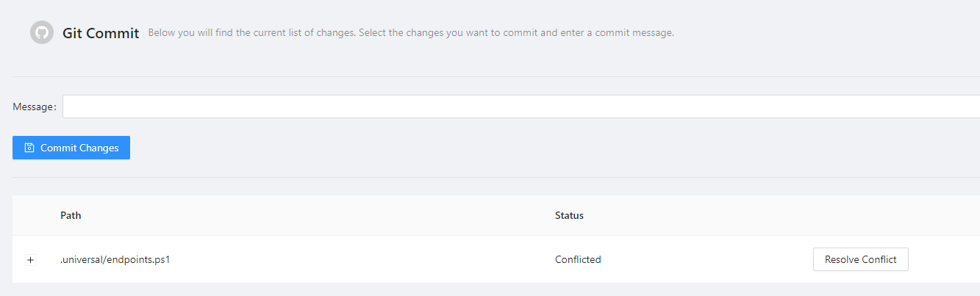Click the blank area right of Commit Changes
Image resolution: width=980 pixels, height=296 pixels.
pyautogui.click(x=515, y=148)
